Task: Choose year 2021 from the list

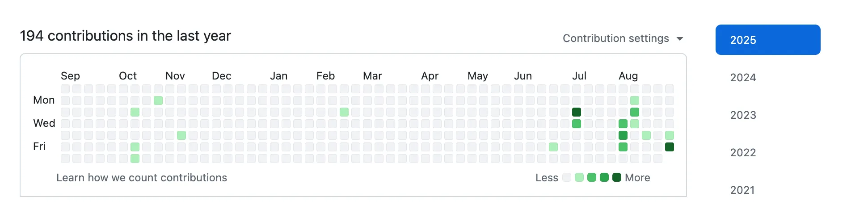Action: (x=742, y=190)
